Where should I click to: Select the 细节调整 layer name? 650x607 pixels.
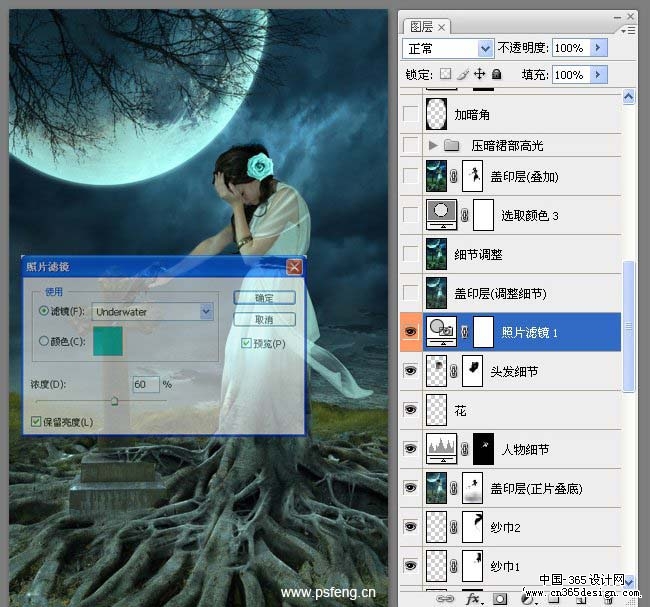pyautogui.click(x=478, y=254)
